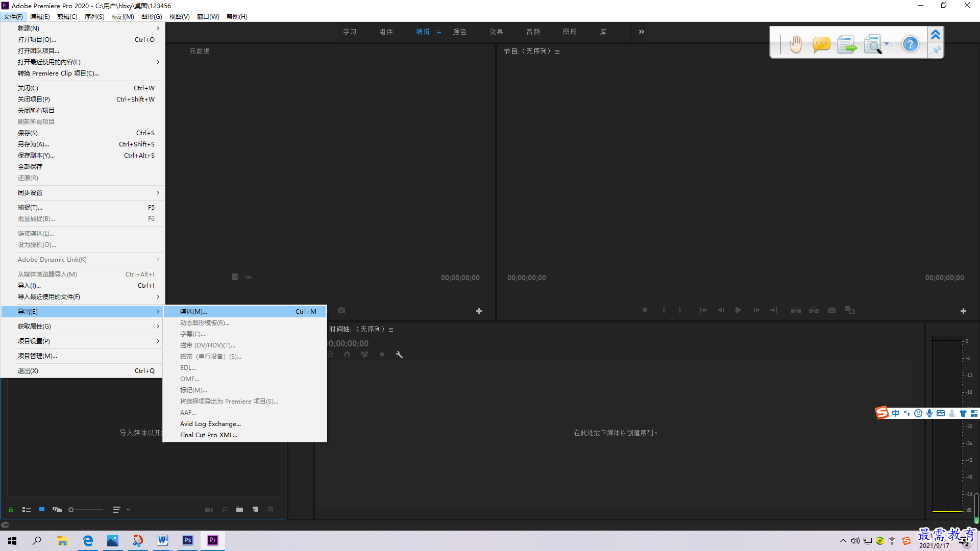Click add marker icon in timeline toolbar
Image resolution: width=980 pixels, height=551 pixels.
point(382,355)
